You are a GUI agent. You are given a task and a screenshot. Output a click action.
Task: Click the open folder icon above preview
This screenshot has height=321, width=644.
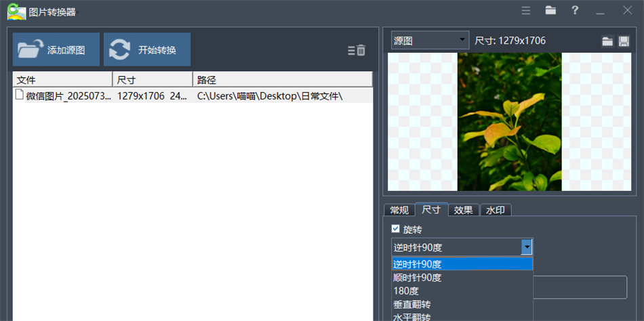(607, 41)
